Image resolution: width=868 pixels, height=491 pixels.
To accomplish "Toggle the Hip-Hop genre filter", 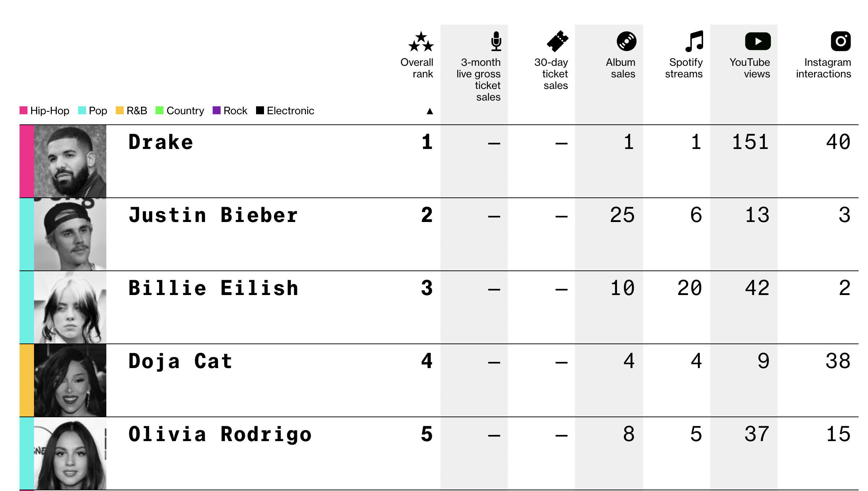I will point(44,111).
